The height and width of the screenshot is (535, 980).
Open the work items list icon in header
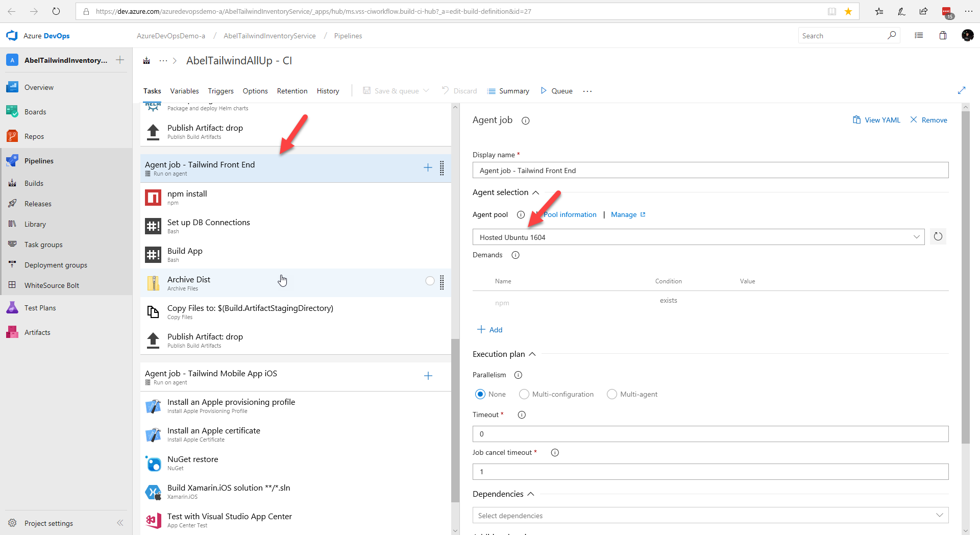919,35
